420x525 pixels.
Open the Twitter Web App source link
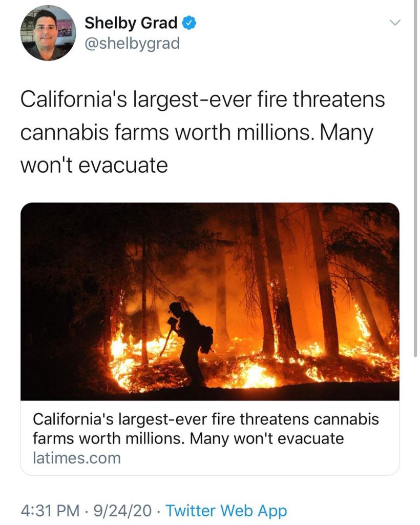(x=226, y=511)
